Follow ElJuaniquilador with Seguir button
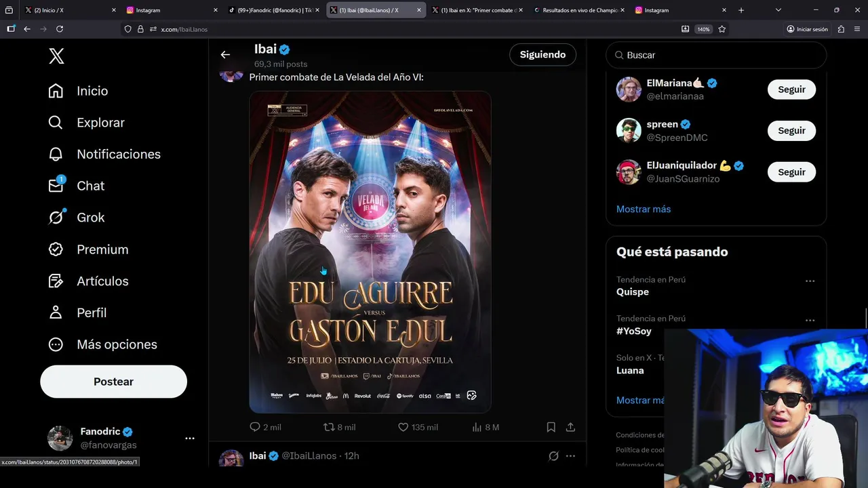 tap(791, 172)
